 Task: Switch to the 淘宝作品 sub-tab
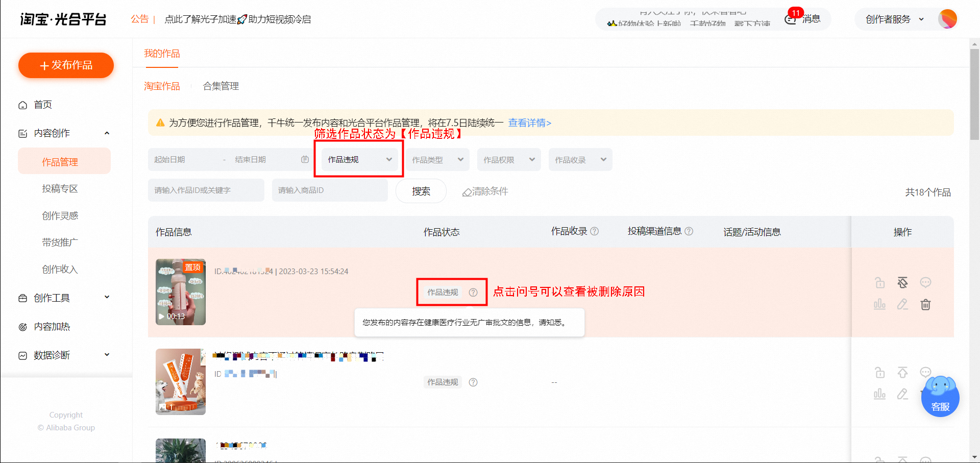point(162,86)
